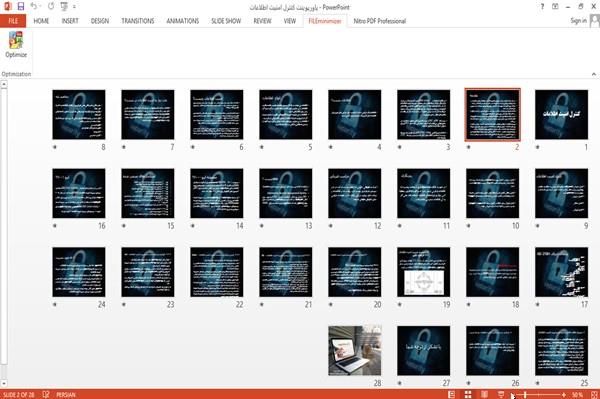Switch to Reading view in status bar
This screenshot has height=399, width=600.
coord(484,394)
